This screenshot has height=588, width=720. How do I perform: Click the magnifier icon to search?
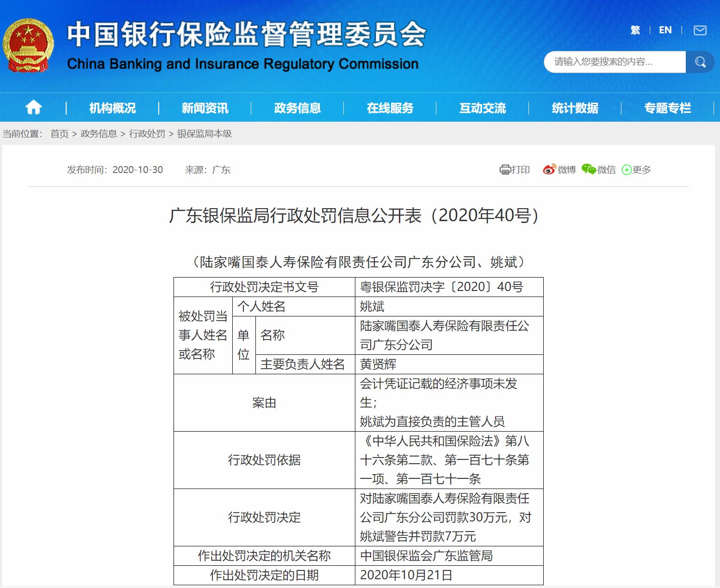coord(700,62)
